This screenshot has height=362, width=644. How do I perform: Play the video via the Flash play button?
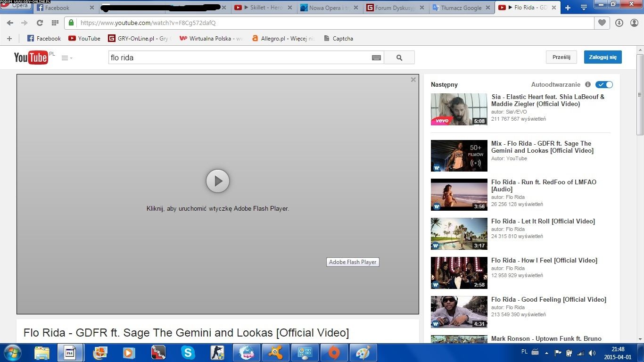click(x=218, y=181)
